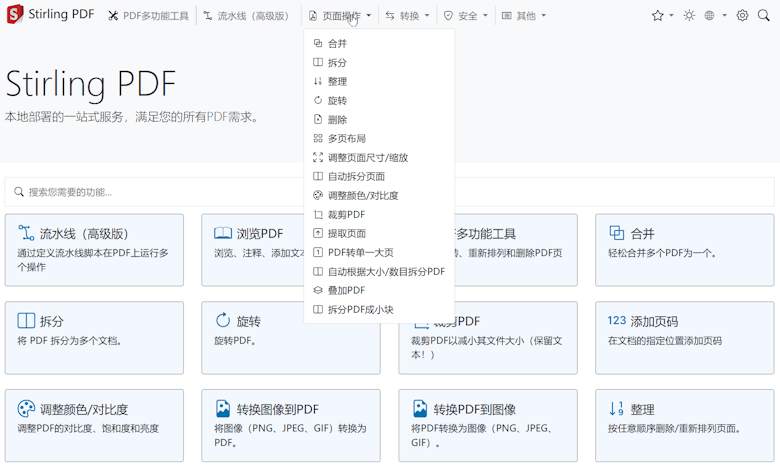
Task: Expand the 页面操作 dropdown arrow
Action: (x=369, y=16)
